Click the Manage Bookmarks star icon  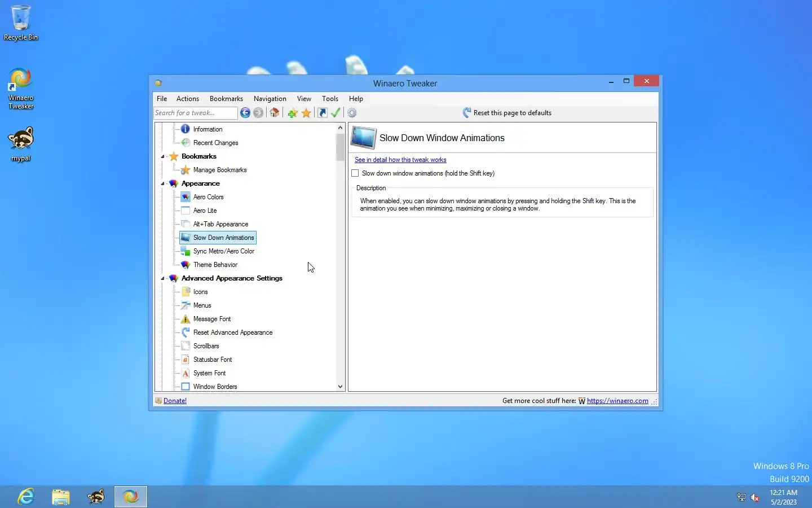[186, 170]
